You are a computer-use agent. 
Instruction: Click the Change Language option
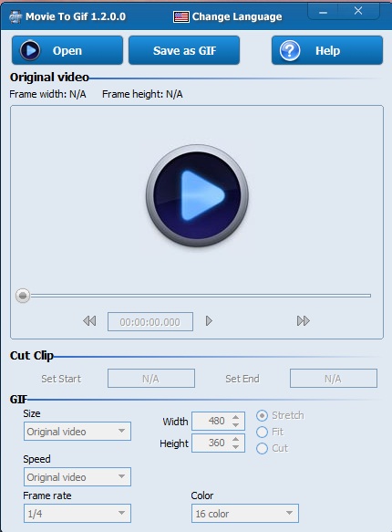(237, 16)
